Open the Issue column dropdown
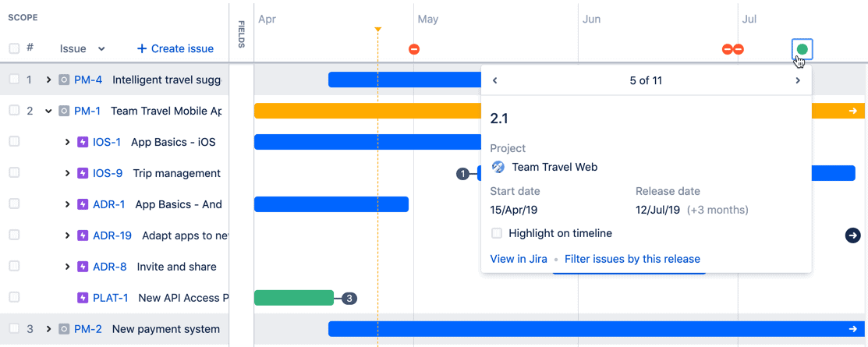868x347 pixels. (101, 48)
